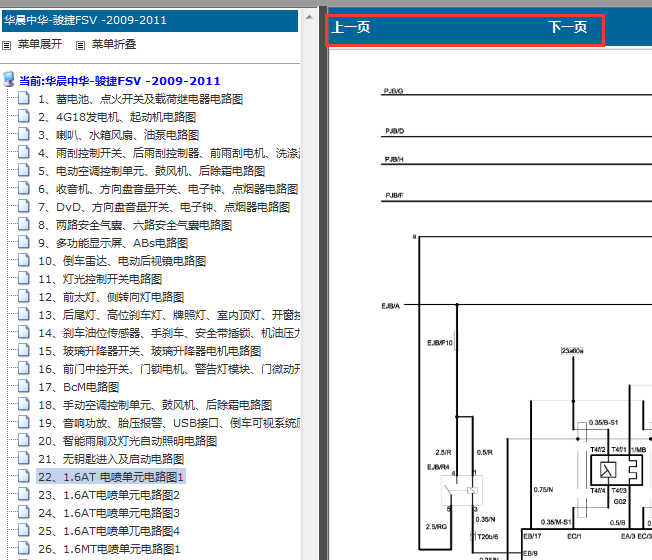Click page icon beside item 20 智能雨刷
The image size is (652, 560).
tap(24, 440)
